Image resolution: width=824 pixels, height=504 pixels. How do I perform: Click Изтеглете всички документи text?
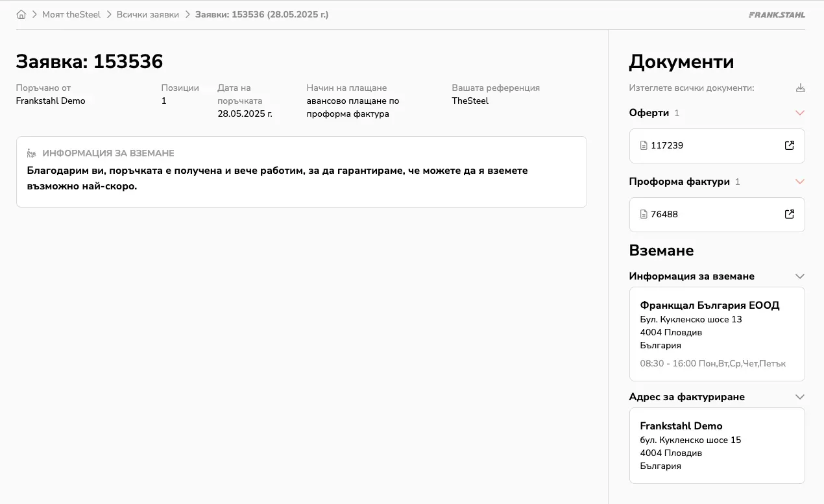point(692,88)
